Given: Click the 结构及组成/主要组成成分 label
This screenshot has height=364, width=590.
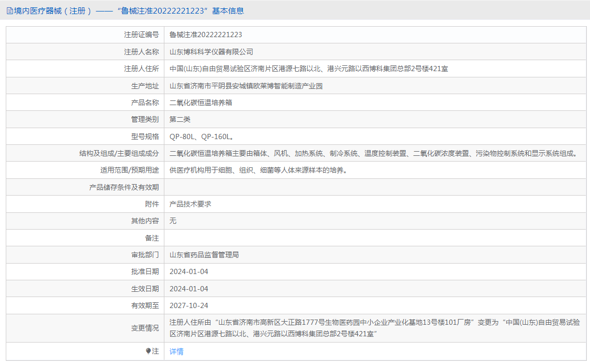Looking at the screenshot, I should pos(119,153).
